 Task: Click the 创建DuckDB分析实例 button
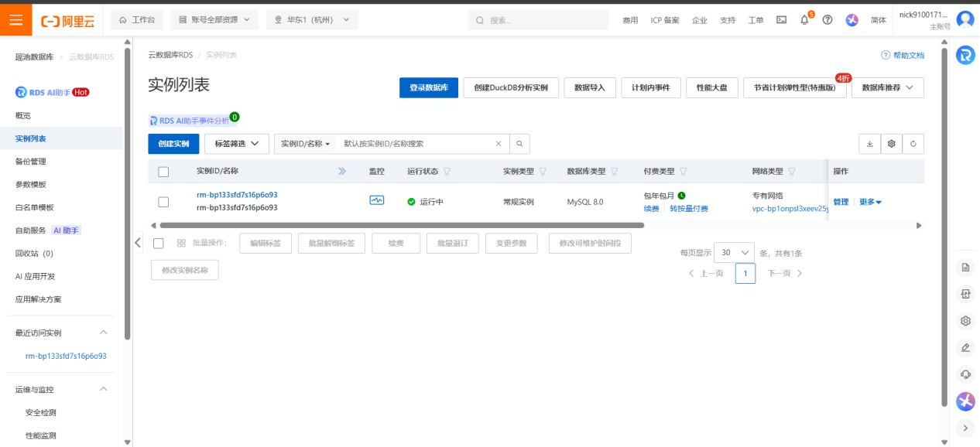click(511, 88)
